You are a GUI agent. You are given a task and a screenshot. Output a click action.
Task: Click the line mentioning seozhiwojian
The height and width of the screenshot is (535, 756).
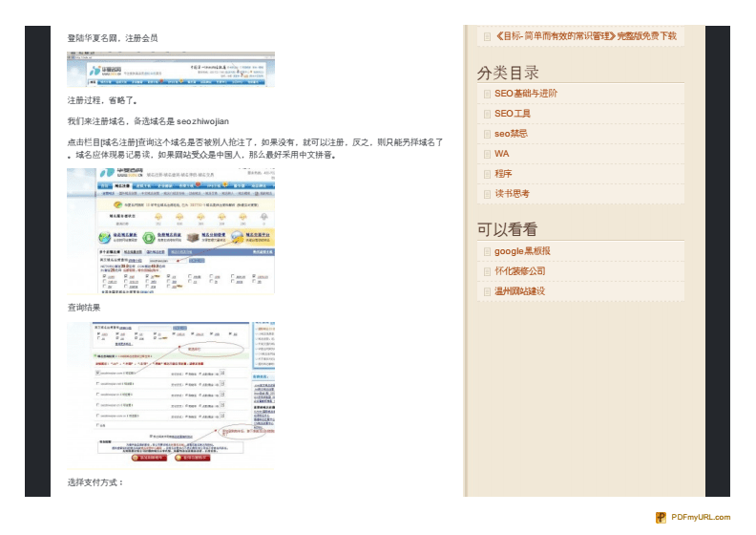click(x=148, y=121)
